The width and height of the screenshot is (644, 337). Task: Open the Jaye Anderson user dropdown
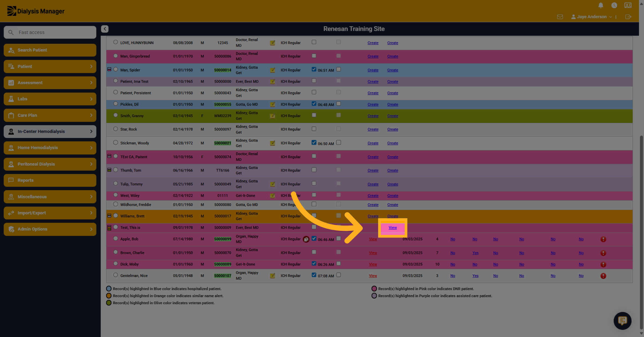click(x=591, y=17)
